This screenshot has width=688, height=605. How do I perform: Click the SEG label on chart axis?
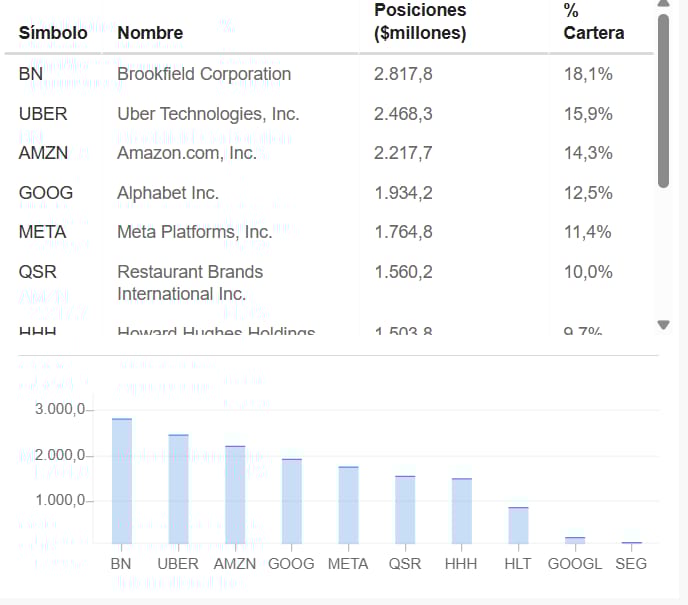[631, 564]
